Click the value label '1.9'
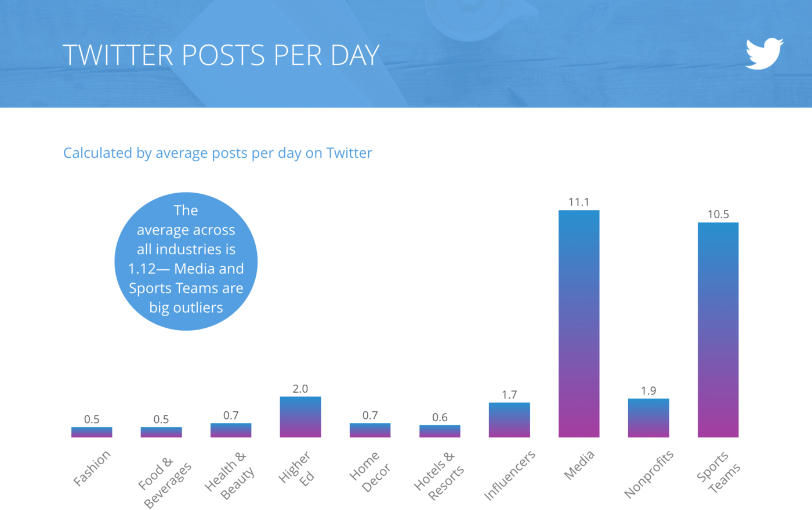812x510 pixels. click(648, 390)
